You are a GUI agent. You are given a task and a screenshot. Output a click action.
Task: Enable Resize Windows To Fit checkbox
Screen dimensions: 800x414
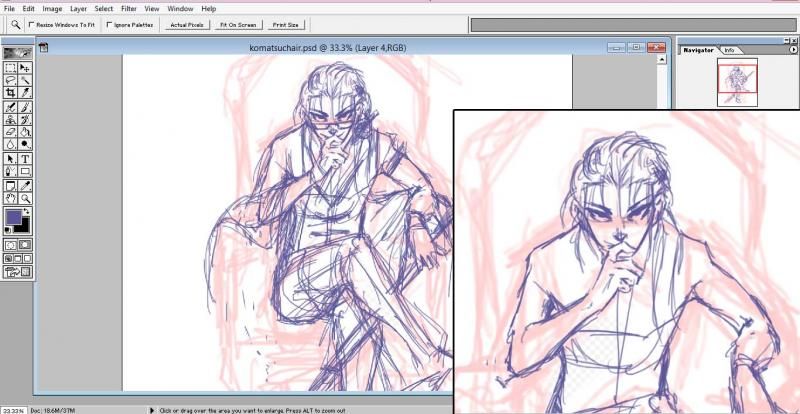point(31,24)
